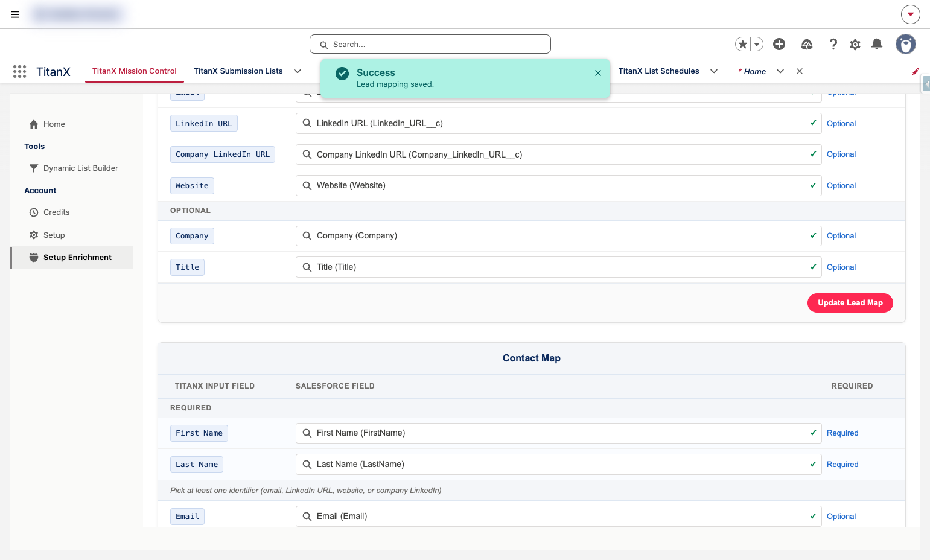Click the global Search box
Viewport: 930px width, 560px height.
430,44
